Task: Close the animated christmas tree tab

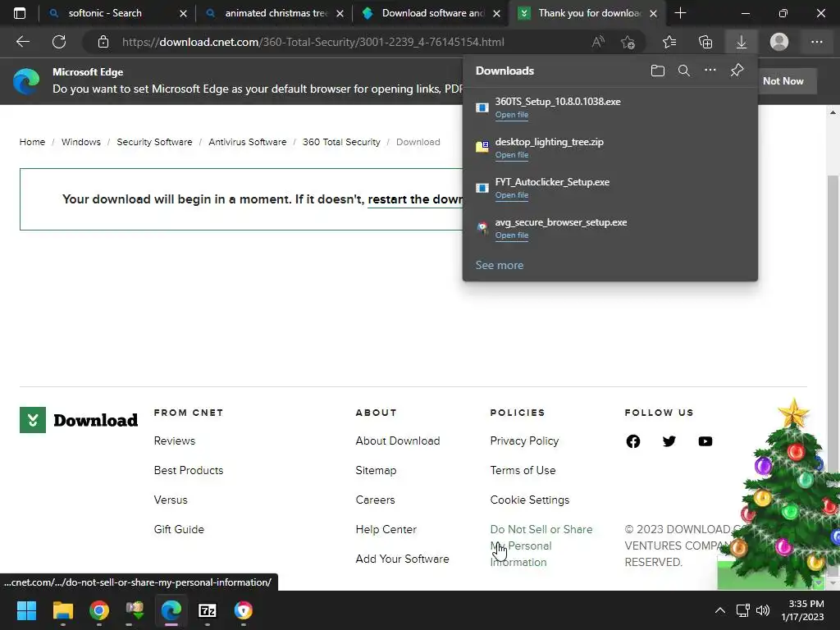Action: click(340, 13)
